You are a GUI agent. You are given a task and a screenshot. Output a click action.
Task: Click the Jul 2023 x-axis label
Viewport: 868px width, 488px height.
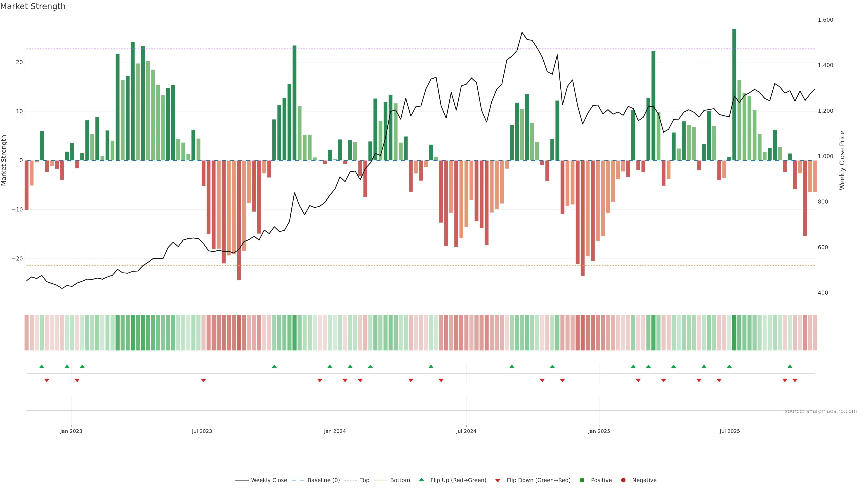pyautogui.click(x=202, y=431)
